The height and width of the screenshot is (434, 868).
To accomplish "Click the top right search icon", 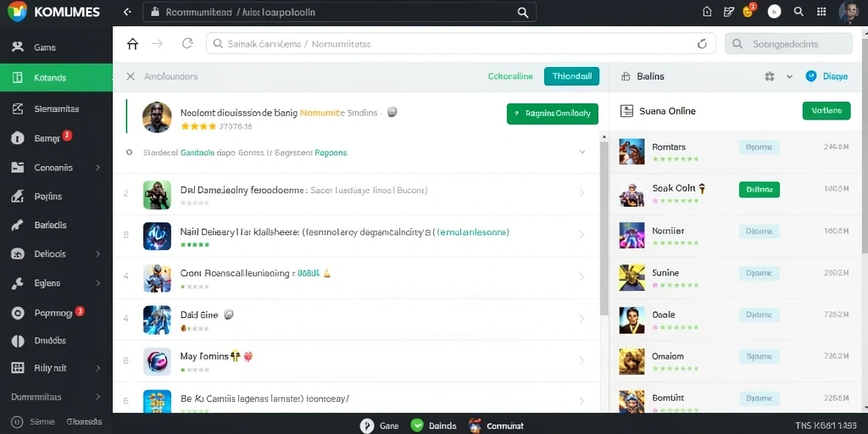I will point(798,12).
